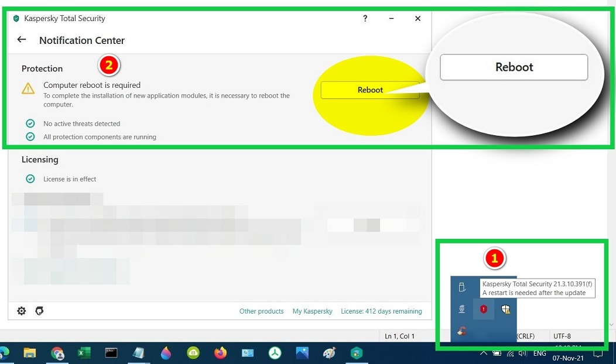
Task: Click 'License is in effect' status line
Action: [x=70, y=179]
